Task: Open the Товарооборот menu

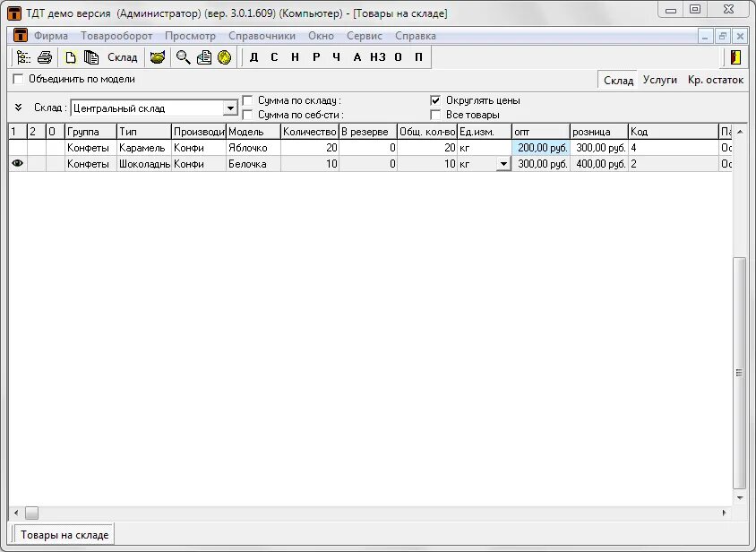Action: [116, 36]
